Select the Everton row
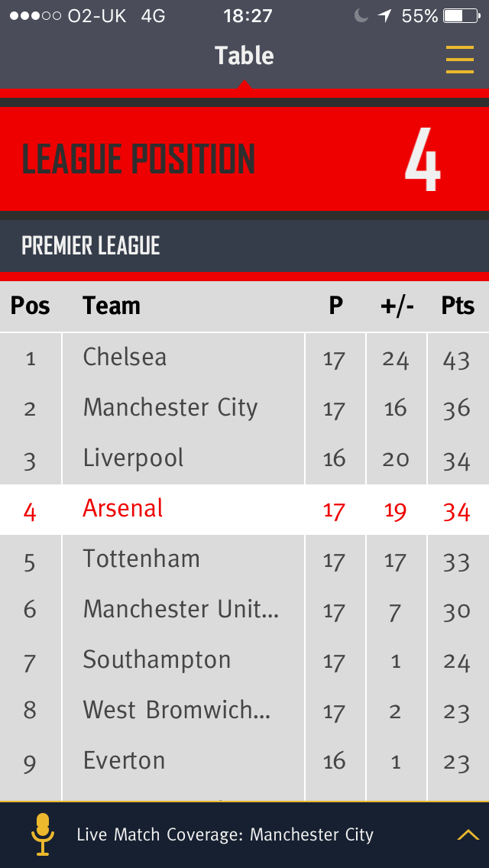The image size is (489, 868). click(244, 761)
